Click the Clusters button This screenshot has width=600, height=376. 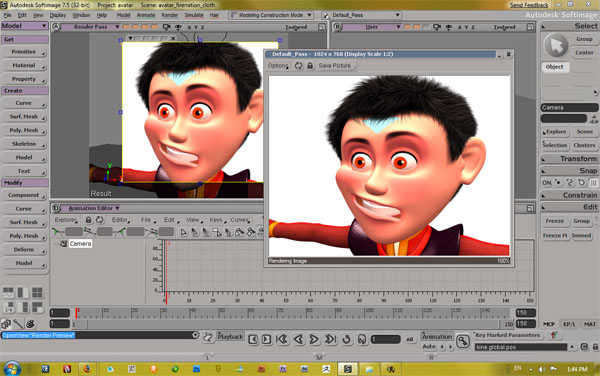[584, 145]
